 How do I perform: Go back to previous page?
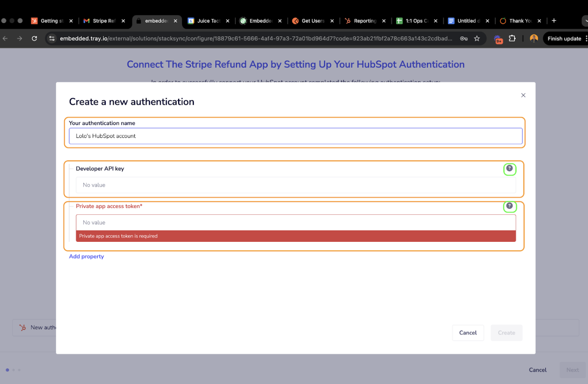5,39
